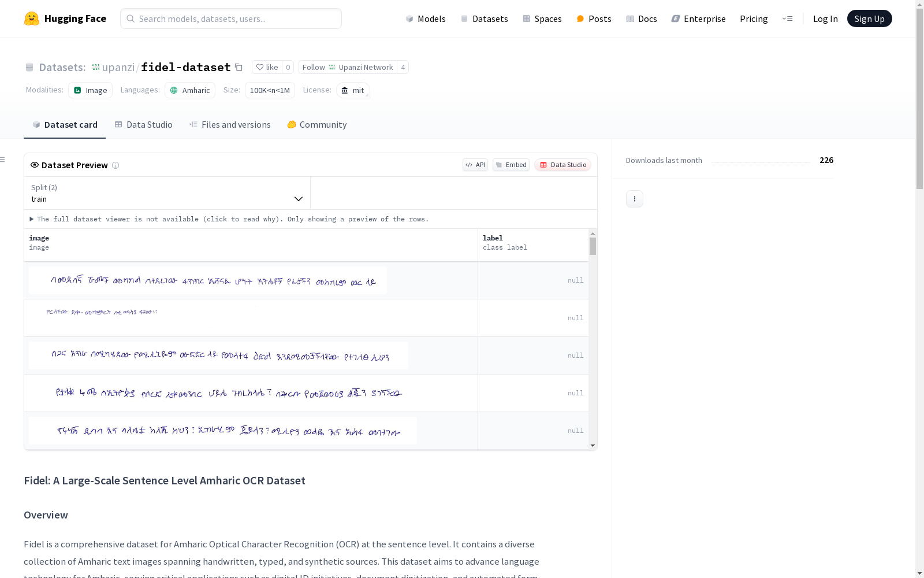Screen dimensions: 924x578
Task: Open Pricing page
Action: 754,18
